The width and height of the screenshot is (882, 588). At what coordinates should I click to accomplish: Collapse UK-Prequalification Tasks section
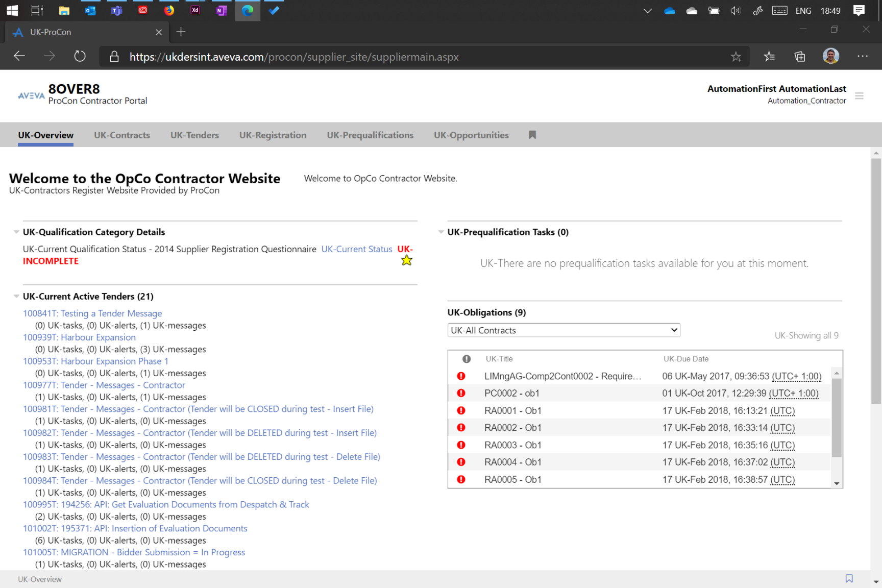(441, 232)
